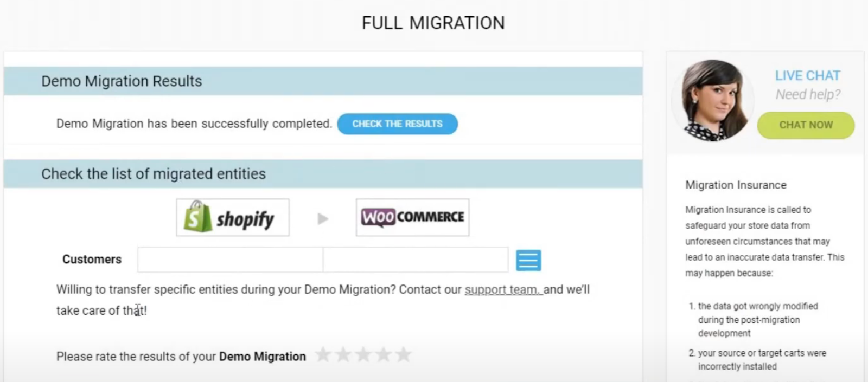Click the Demo Migration Results header

tap(323, 81)
